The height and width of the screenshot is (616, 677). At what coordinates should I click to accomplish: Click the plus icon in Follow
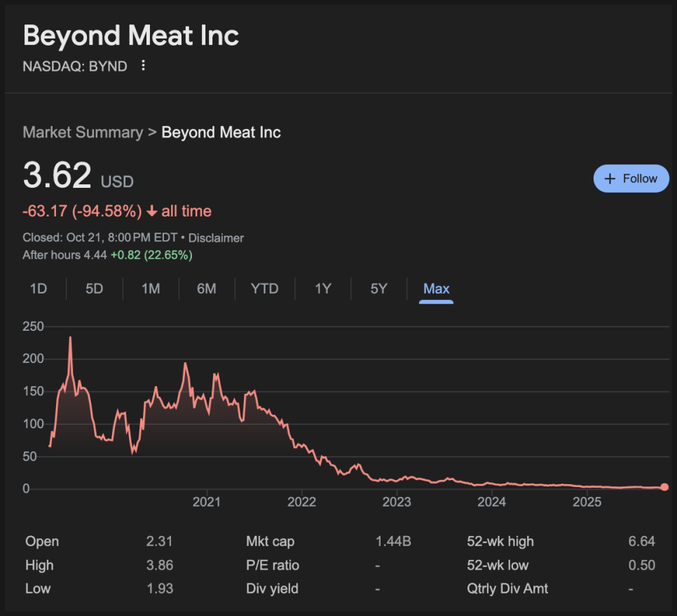[x=610, y=179]
